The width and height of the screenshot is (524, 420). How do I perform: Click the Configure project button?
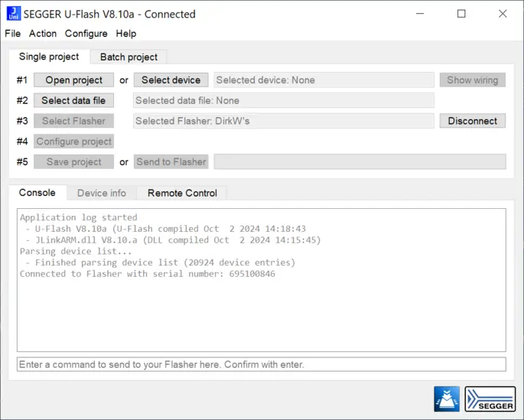pyautogui.click(x=74, y=142)
